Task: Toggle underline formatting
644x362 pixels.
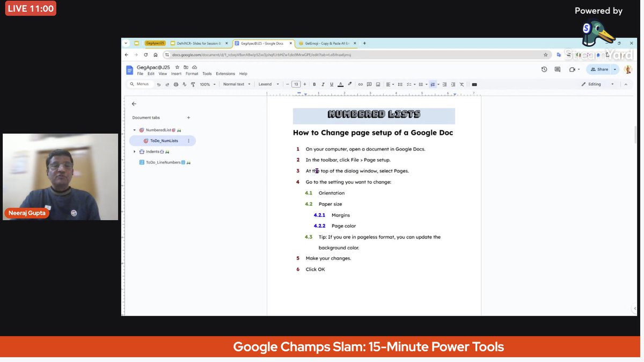Action: [x=332, y=84]
